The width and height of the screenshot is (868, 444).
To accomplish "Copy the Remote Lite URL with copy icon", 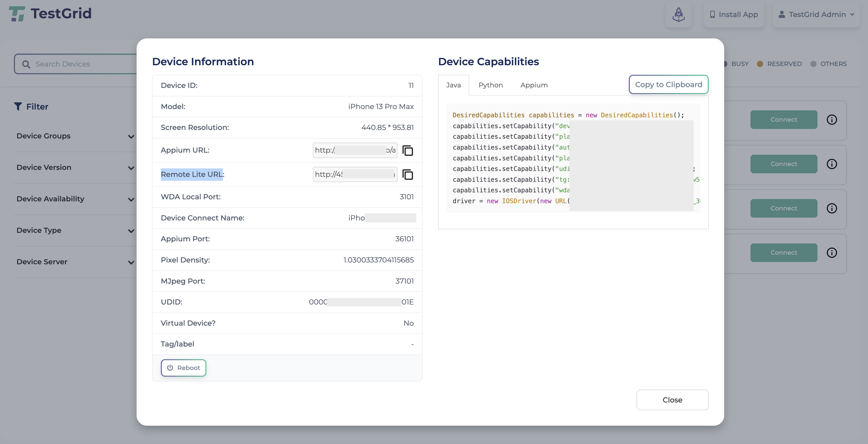I will coord(408,175).
